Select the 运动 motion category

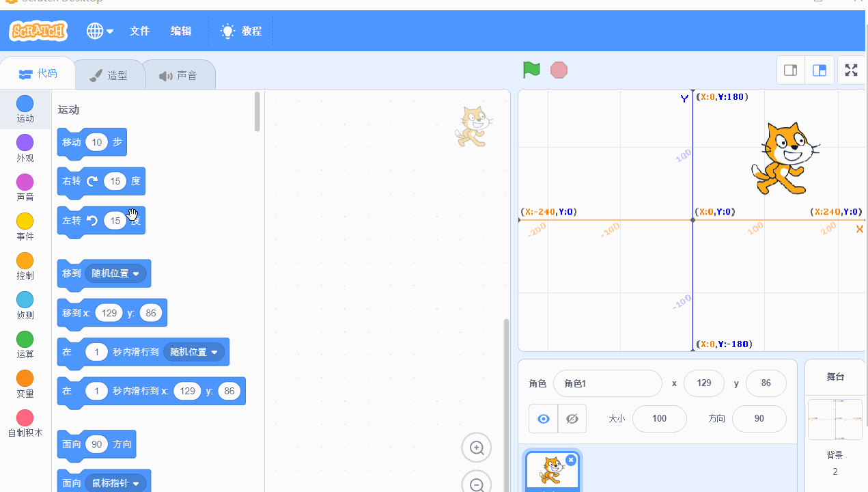25,109
